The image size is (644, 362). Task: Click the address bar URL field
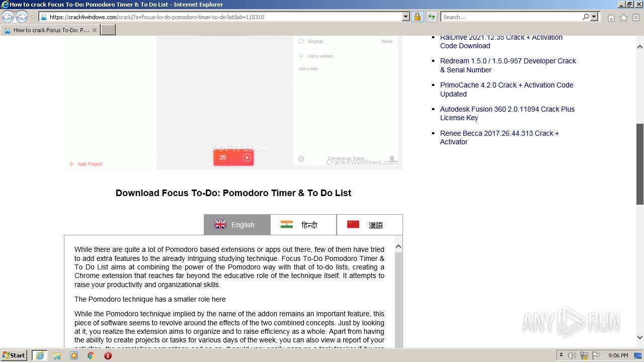tap(220, 17)
